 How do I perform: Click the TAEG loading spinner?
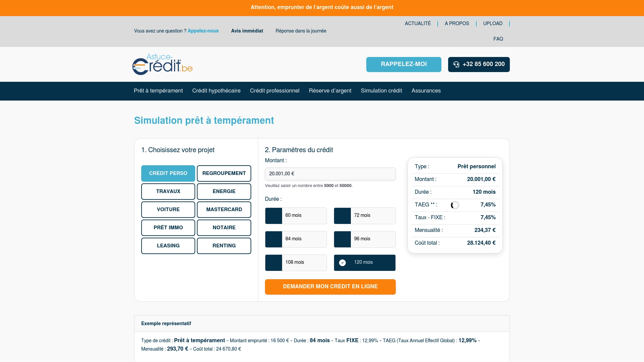pos(455,205)
